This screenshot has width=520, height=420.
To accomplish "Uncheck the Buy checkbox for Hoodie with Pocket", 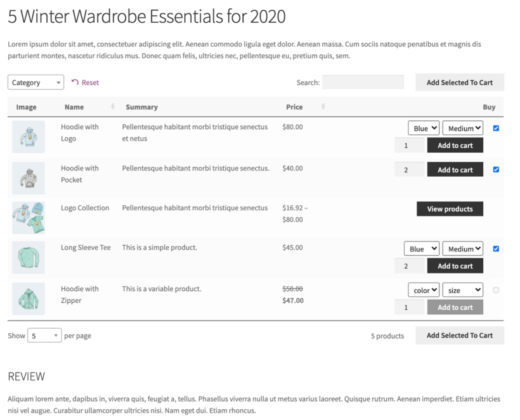I will 496,169.
